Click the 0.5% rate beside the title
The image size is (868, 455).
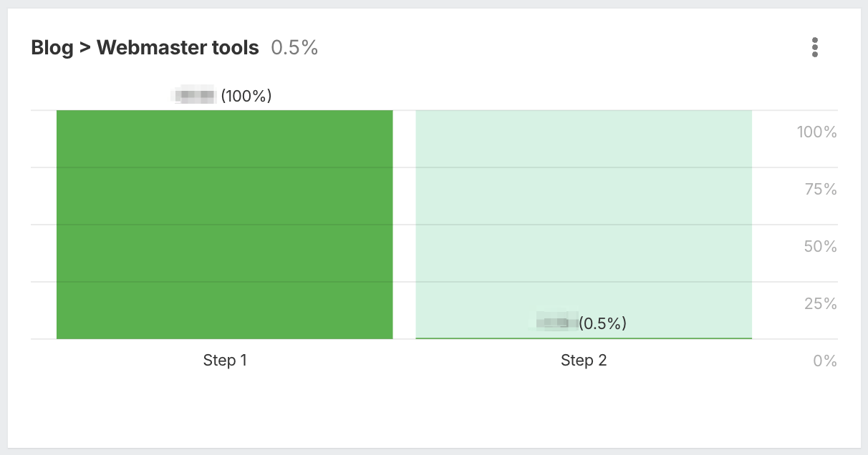click(x=294, y=48)
